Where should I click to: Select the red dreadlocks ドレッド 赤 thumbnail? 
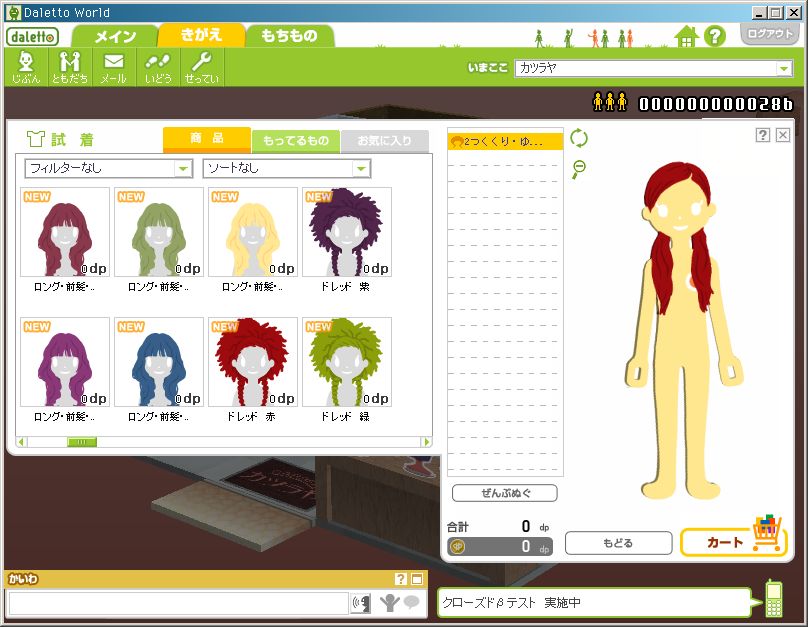click(250, 362)
